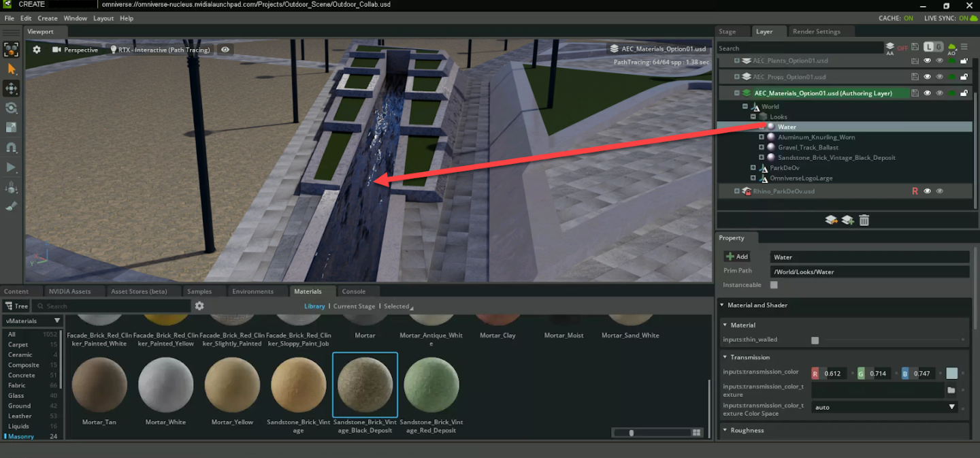Open the transmission texture color space dropdown
Image resolution: width=980 pixels, height=458 pixels.
tap(885, 407)
